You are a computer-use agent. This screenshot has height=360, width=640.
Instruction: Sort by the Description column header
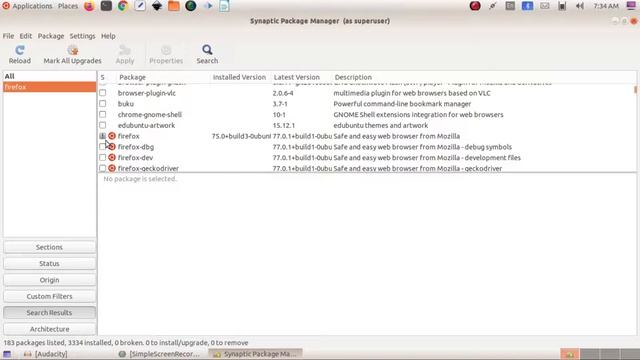pos(484,77)
